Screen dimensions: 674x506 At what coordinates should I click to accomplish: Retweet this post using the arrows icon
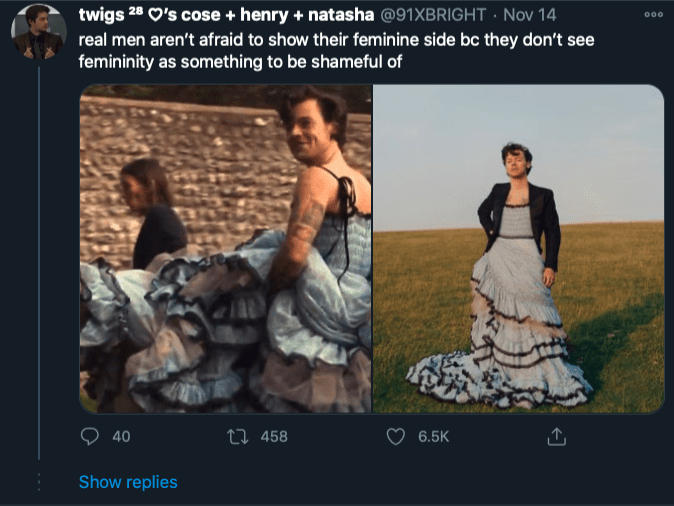[238, 437]
